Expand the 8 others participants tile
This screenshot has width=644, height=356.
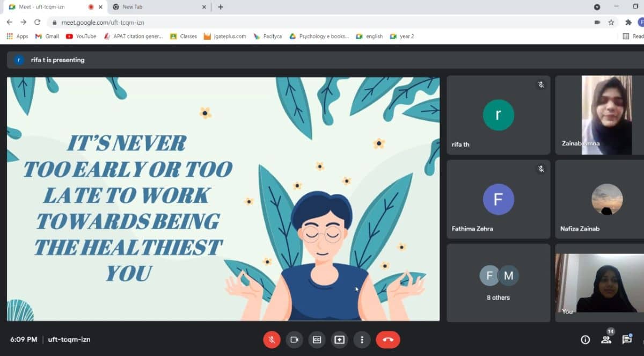click(x=498, y=282)
